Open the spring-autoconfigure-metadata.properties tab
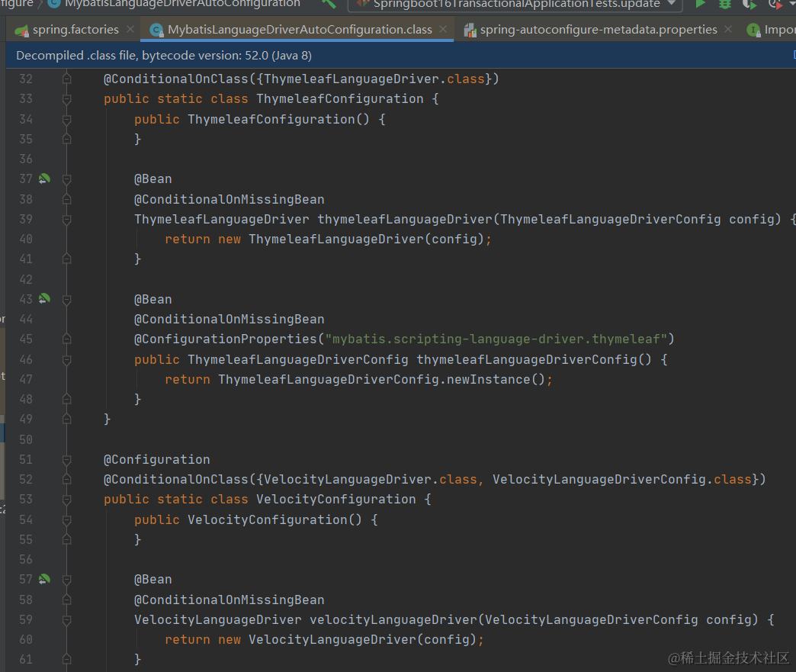Screen dimensions: 796x672 point(599,30)
